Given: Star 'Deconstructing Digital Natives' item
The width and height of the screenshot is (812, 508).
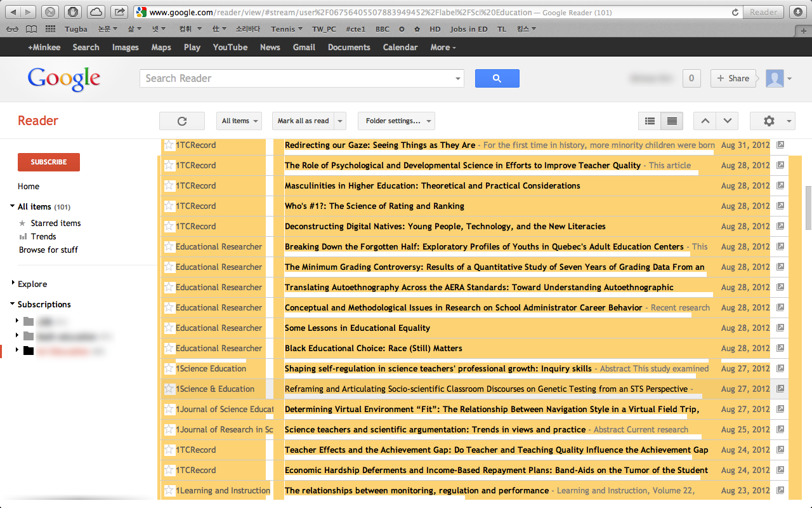Looking at the screenshot, I should [169, 226].
